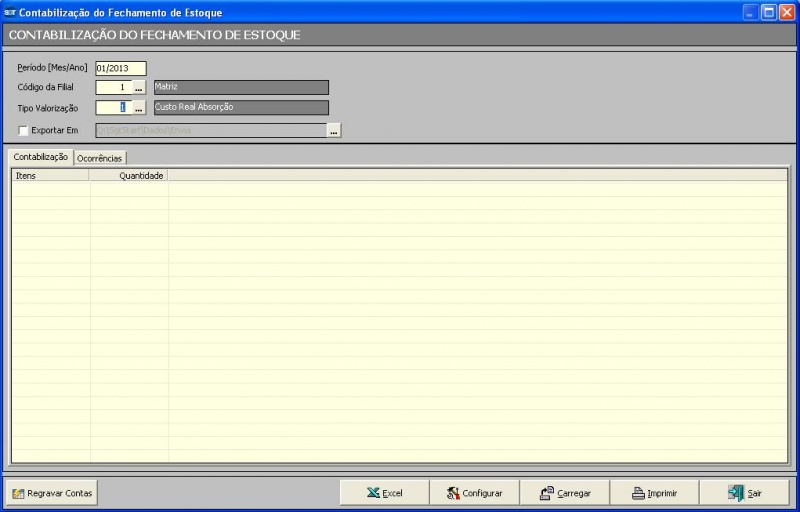This screenshot has height=512, width=800.
Task: Click Regravar Contas button
Action: click(52, 493)
